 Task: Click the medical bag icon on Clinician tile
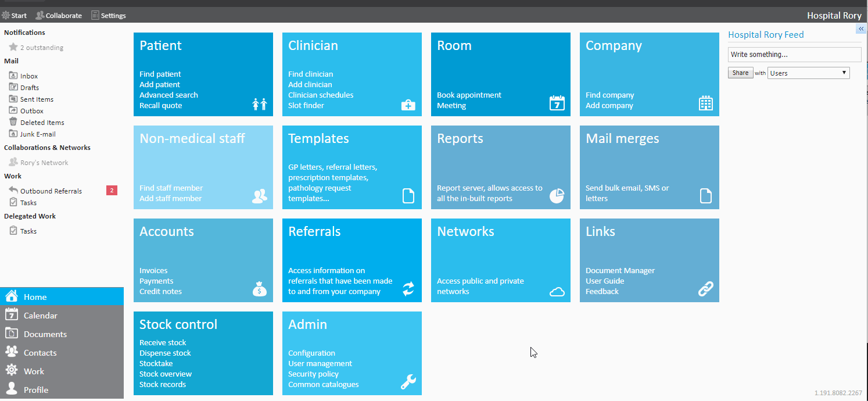(x=408, y=105)
